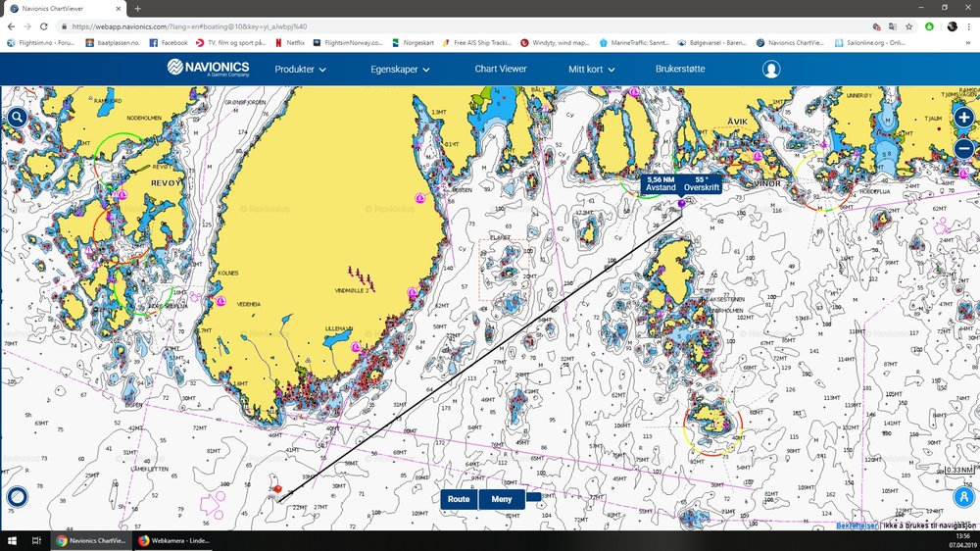Open the Meny button
This screenshot has width=980, height=551.
click(x=501, y=499)
